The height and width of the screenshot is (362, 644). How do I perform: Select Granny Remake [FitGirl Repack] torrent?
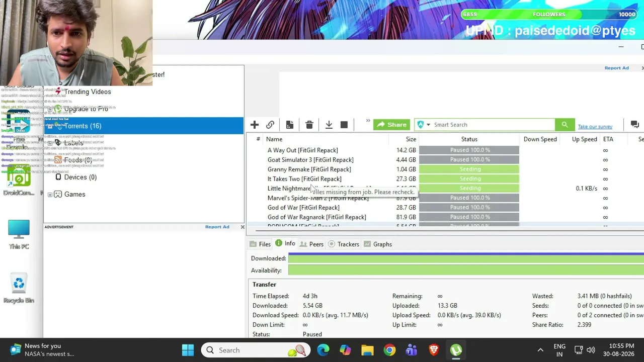tap(309, 169)
